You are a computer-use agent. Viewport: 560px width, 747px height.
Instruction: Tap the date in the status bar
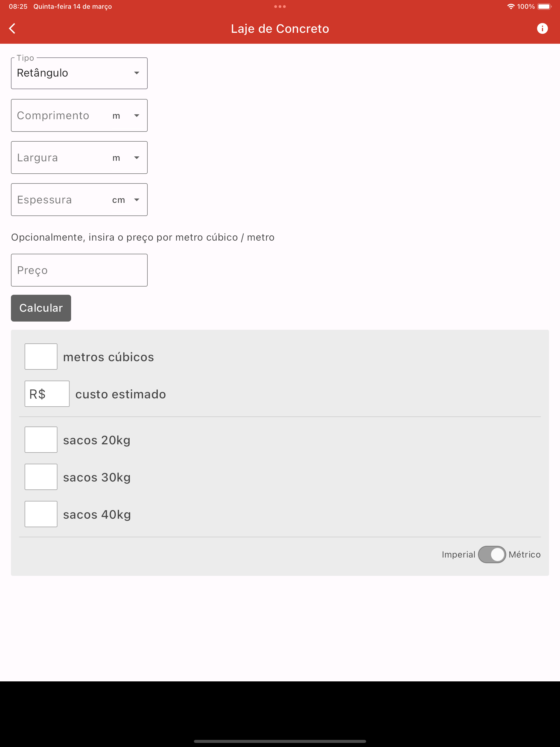click(x=73, y=6)
